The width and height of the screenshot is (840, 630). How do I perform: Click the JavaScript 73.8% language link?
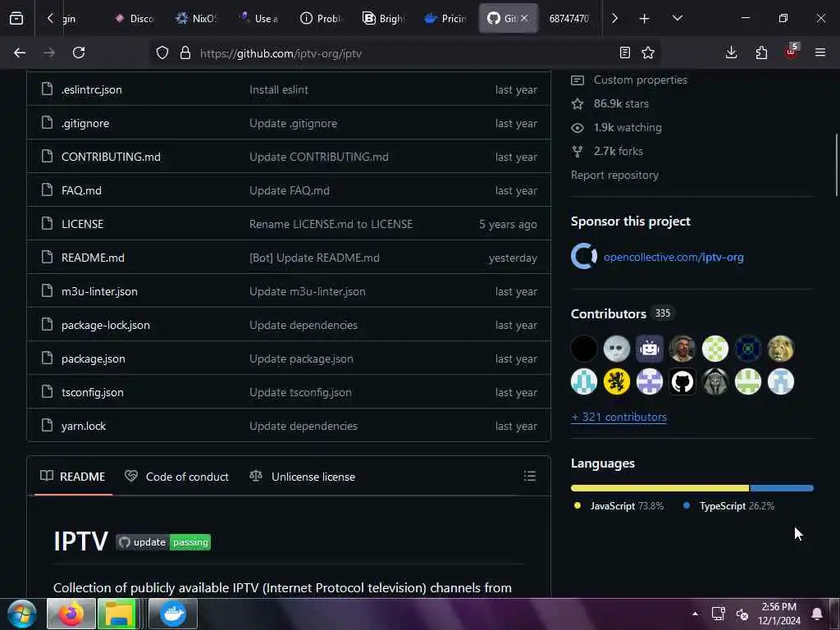[x=619, y=505]
